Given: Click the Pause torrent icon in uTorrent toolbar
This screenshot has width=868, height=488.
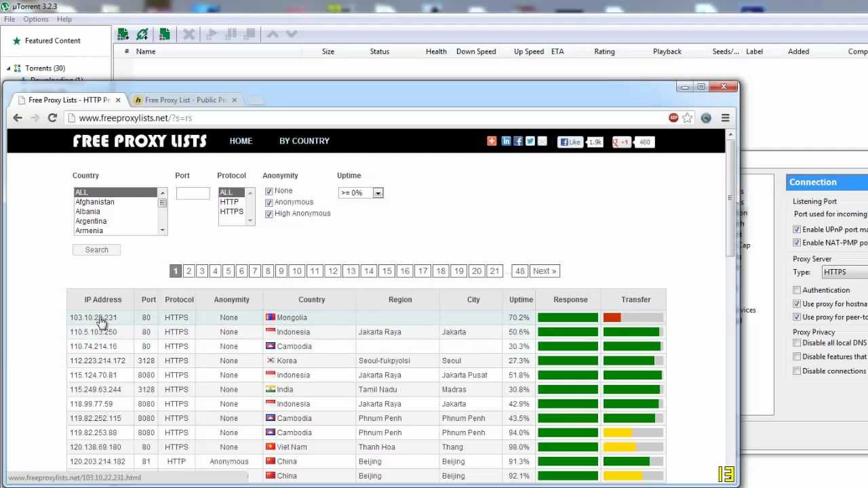Looking at the screenshot, I should click(x=231, y=34).
